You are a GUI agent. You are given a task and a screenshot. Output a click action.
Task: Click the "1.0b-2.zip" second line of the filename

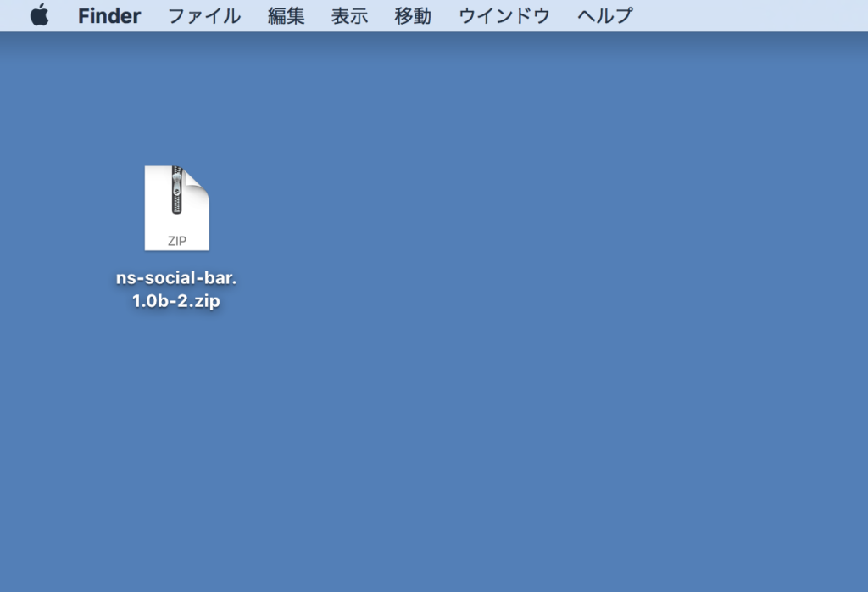click(176, 300)
